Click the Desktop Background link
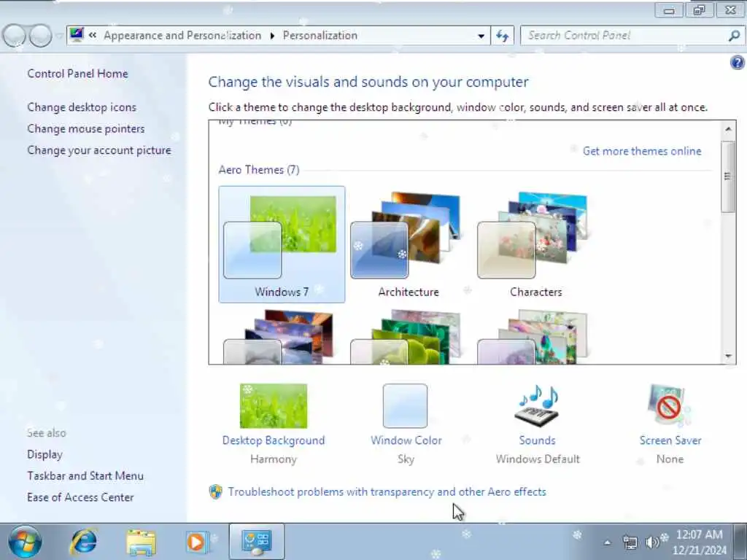Image resolution: width=747 pixels, height=560 pixels. pyautogui.click(x=274, y=440)
